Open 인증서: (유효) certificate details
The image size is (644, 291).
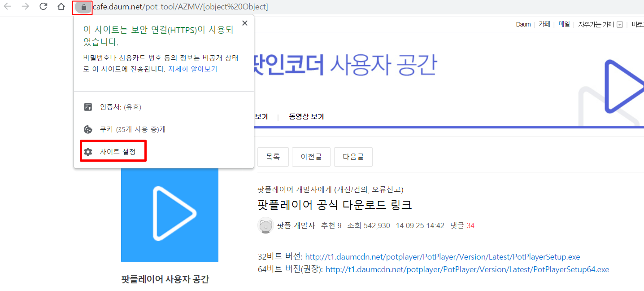(x=121, y=107)
